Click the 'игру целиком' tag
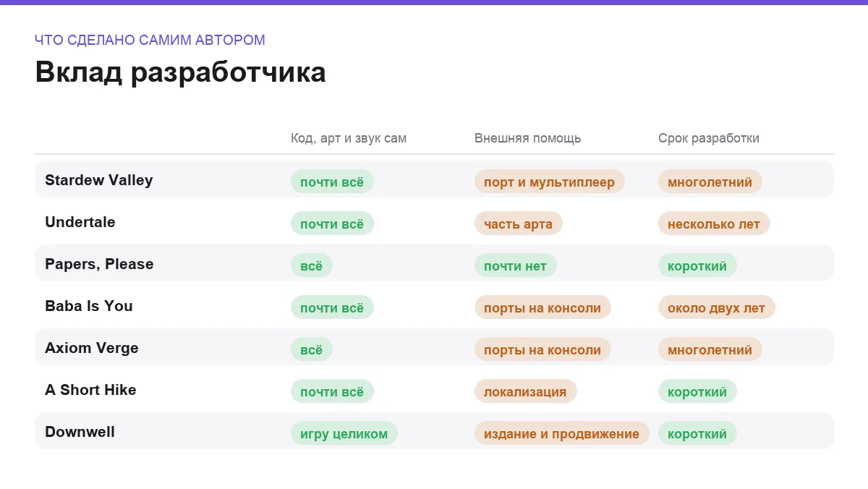868x489 pixels. pyautogui.click(x=344, y=433)
